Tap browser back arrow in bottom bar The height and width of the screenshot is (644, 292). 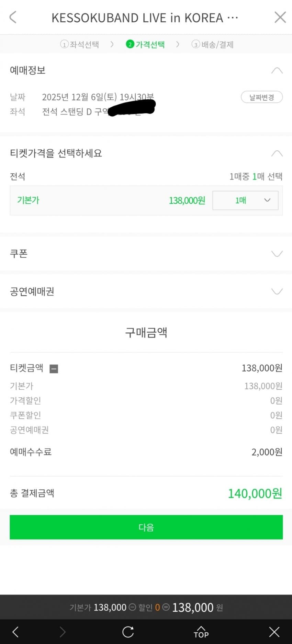click(15, 632)
